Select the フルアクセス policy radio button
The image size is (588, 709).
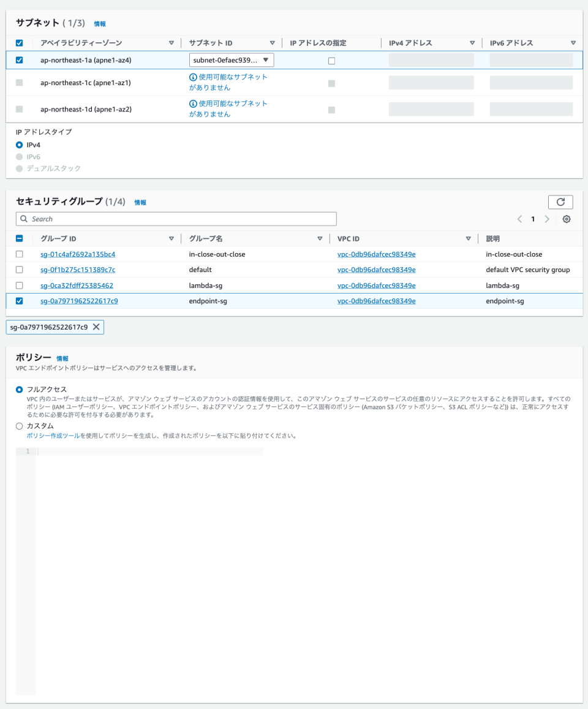click(x=20, y=390)
